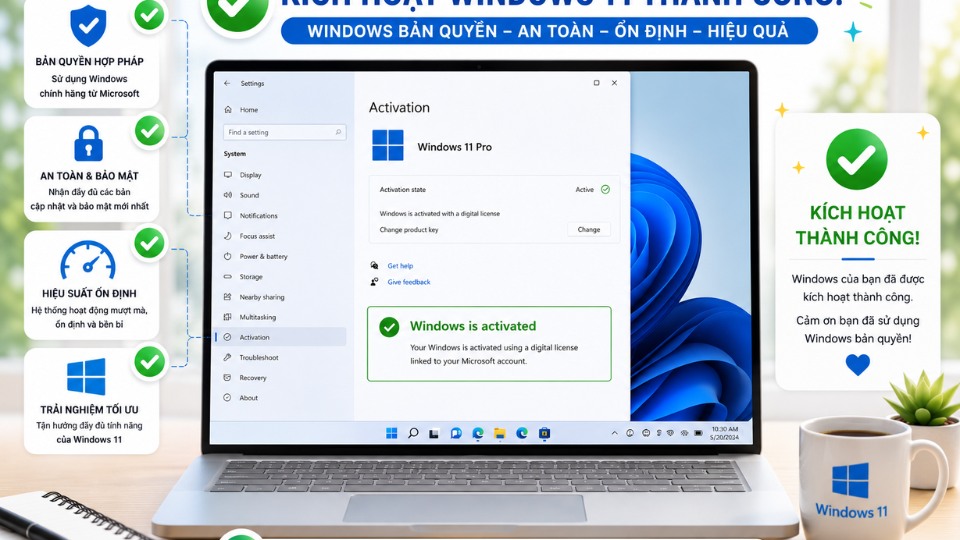Click the battery icon in system tray
The height and width of the screenshot is (540, 960).
698,433
